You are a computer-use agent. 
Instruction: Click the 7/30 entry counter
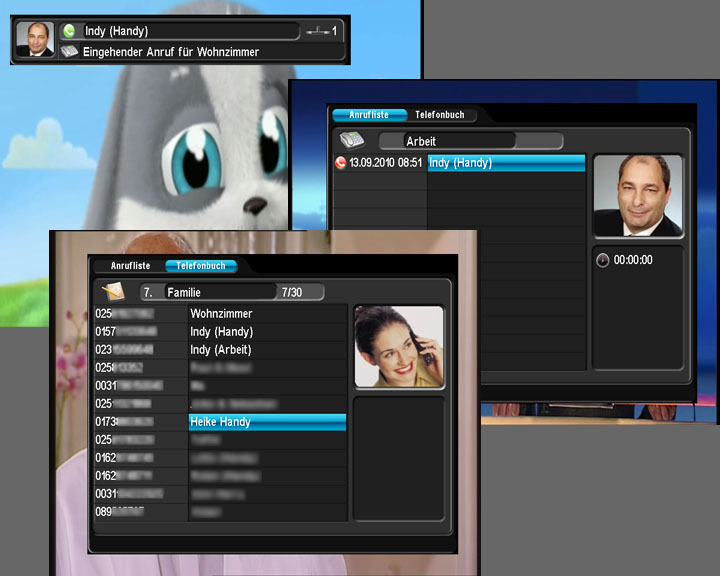[291, 292]
